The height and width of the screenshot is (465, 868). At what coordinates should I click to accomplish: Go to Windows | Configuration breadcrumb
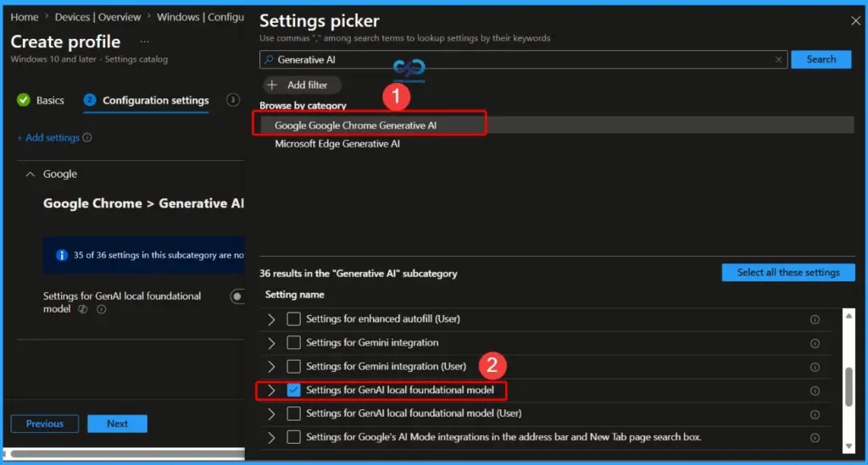coord(200,17)
